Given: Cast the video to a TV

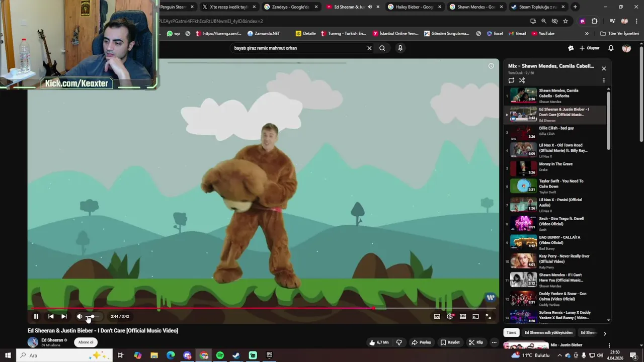Looking at the screenshot, I should [x=475, y=316].
